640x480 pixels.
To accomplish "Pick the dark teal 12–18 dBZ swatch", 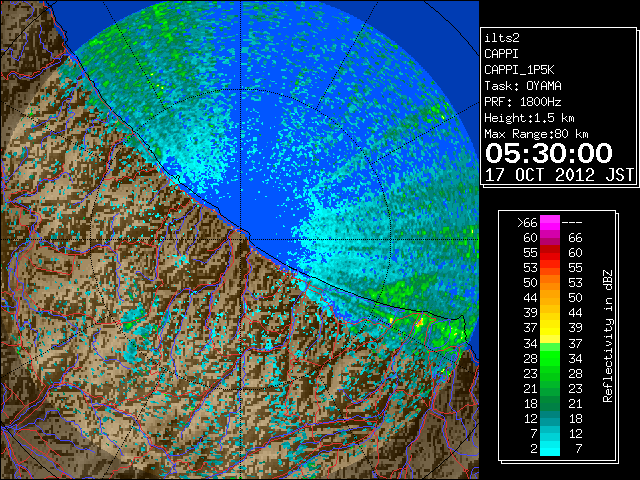I will pyautogui.click(x=550, y=418).
